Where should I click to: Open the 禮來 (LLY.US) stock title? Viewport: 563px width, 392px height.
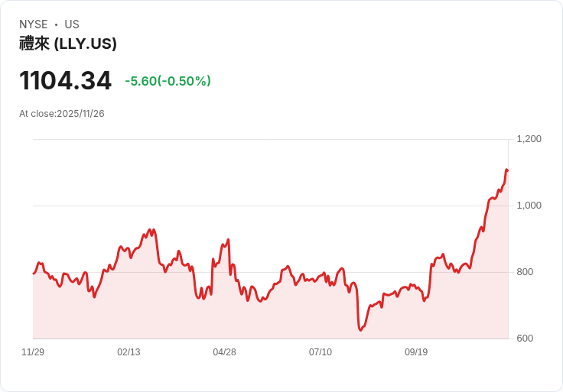(68, 44)
